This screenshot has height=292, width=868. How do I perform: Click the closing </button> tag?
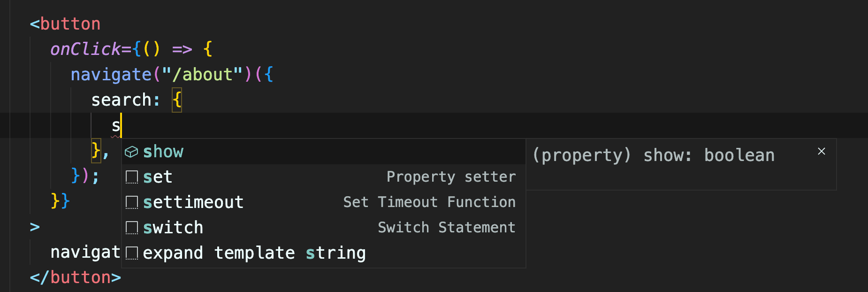click(x=76, y=277)
